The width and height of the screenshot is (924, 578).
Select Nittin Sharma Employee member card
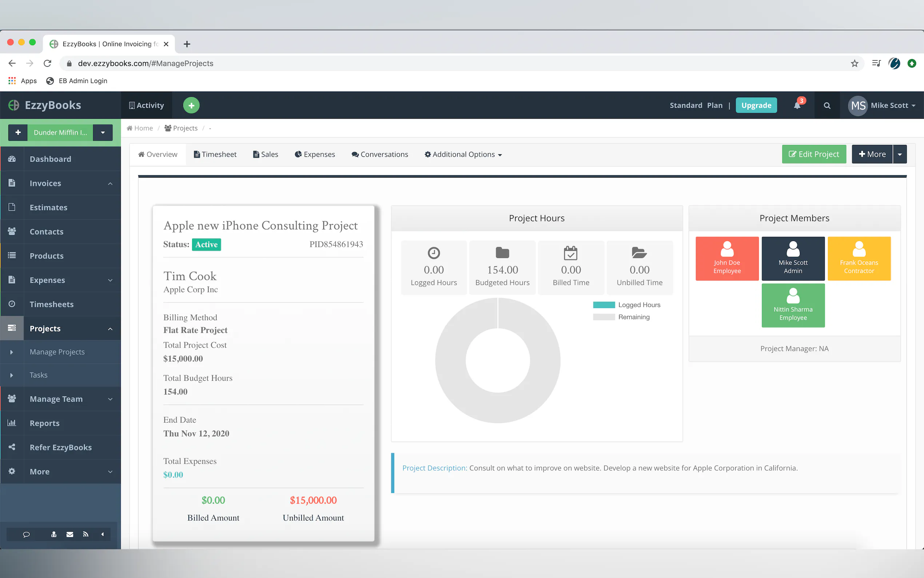(793, 305)
